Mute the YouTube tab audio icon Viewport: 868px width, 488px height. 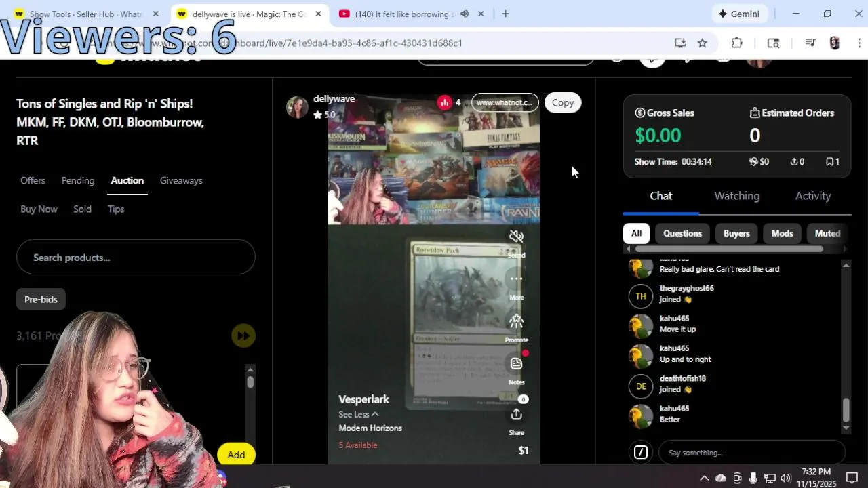(x=465, y=14)
